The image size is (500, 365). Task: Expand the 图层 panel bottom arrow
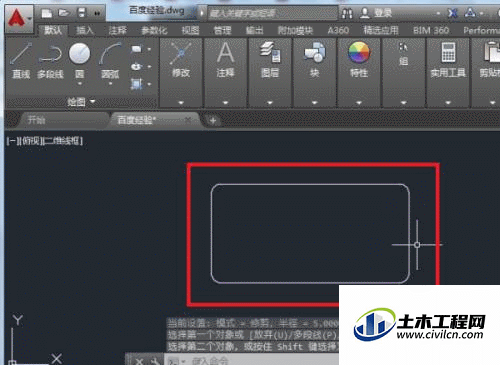tap(270, 103)
